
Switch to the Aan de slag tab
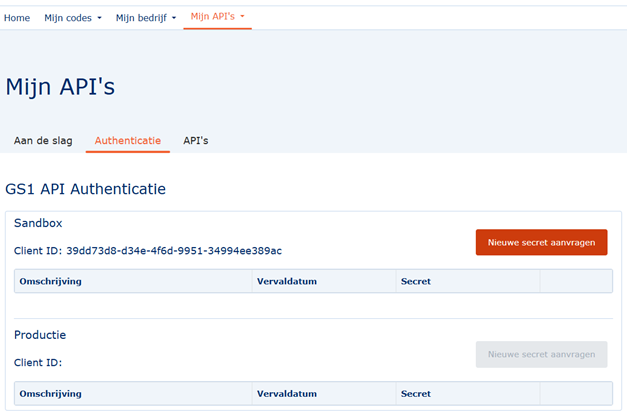(x=43, y=141)
